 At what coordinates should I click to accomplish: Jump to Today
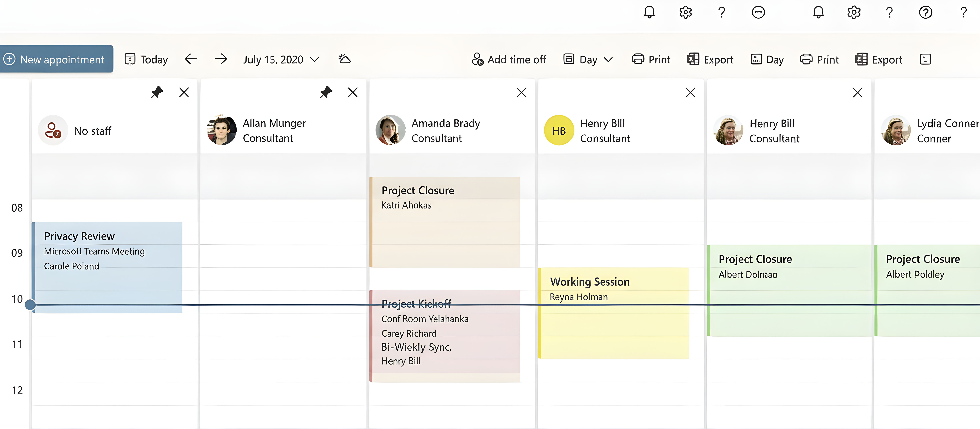[146, 60]
